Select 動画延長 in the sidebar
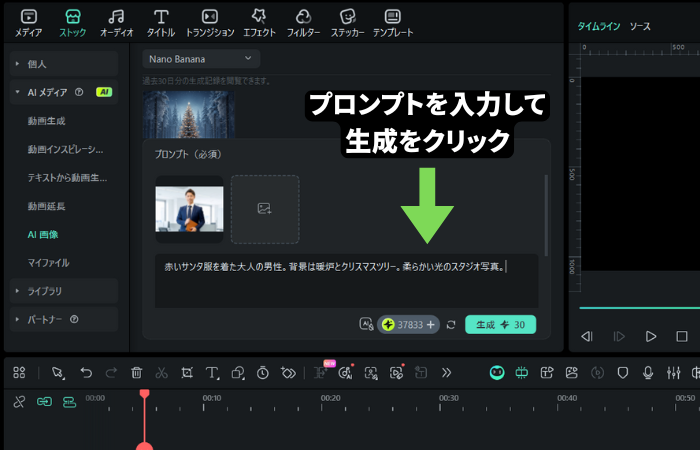The height and width of the screenshot is (450, 700). point(46,206)
